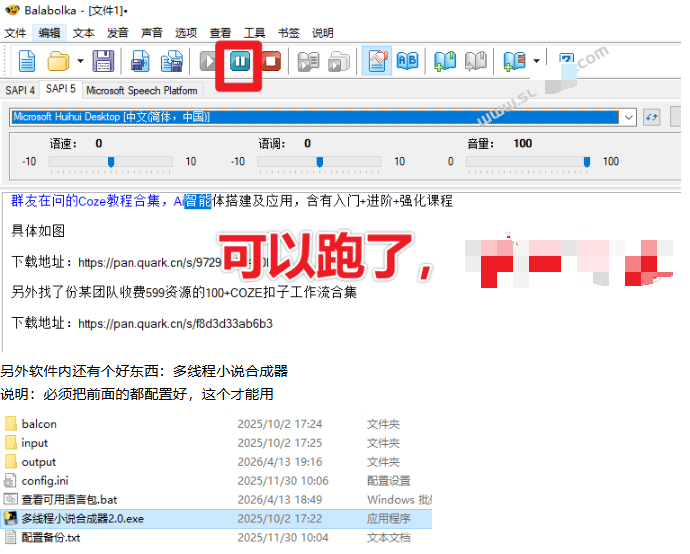The height and width of the screenshot is (554, 690).
Task: Add a bookmark with the green plus book icon
Action: [x=445, y=61]
